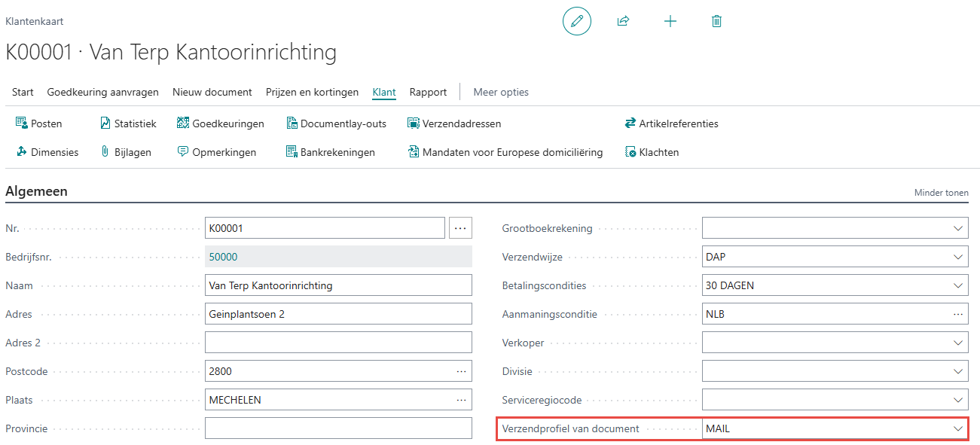Screen dimensions: 980x445
Task: Open Mandaten voor Europese domiciliëring
Action: [505, 152]
